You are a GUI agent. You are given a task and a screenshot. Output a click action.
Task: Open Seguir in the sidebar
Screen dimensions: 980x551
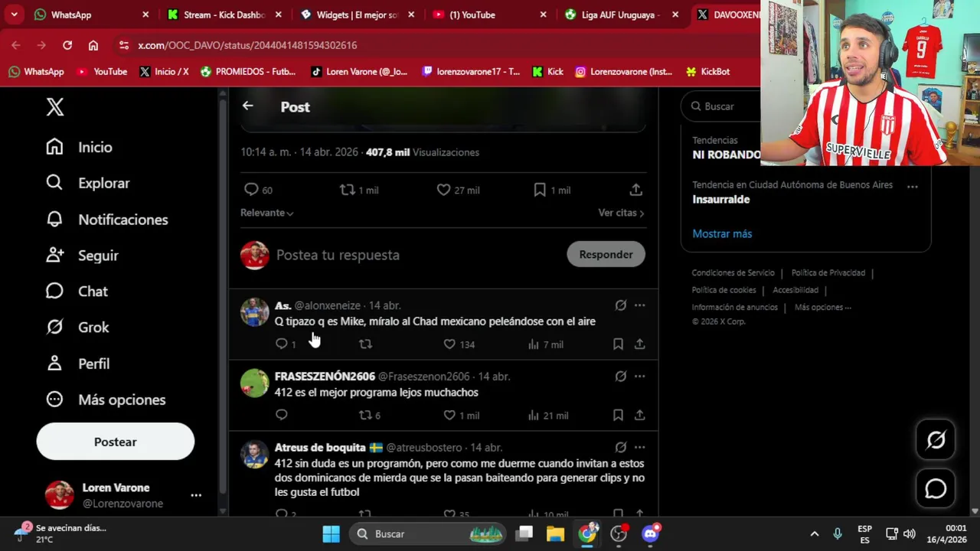(82, 256)
